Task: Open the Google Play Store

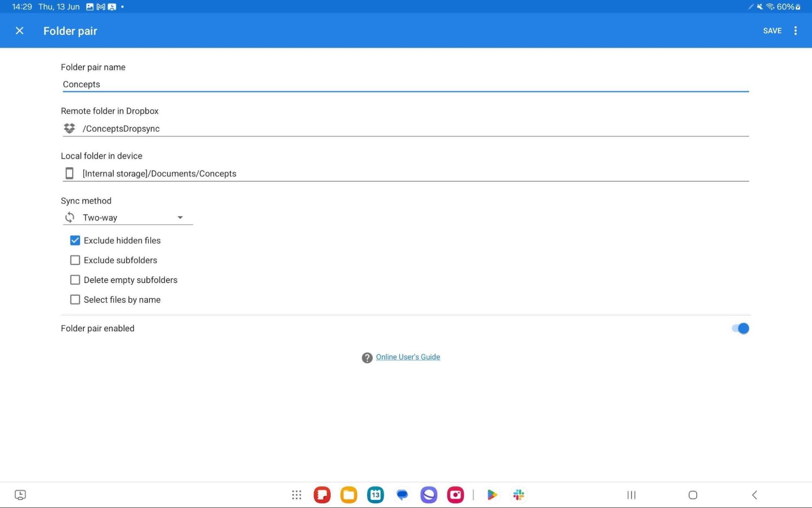Action: [492, 495]
